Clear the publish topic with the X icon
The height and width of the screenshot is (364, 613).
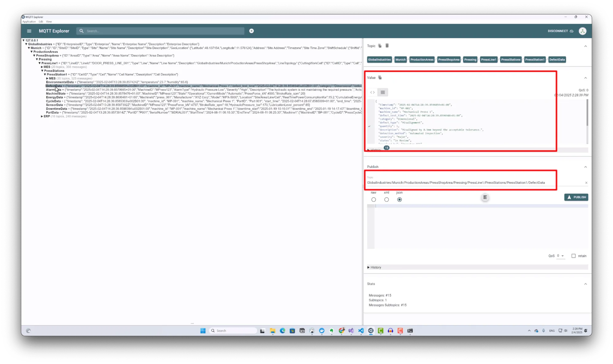(x=586, y=183)
